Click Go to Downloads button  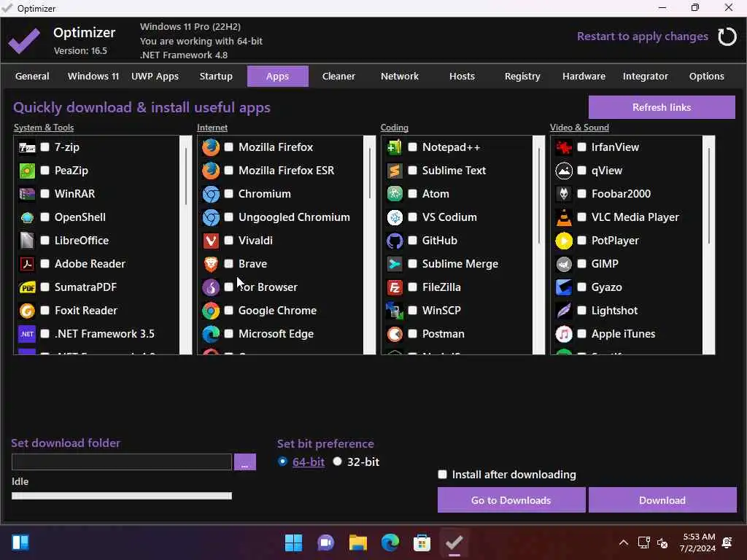[x=511, y=500]
